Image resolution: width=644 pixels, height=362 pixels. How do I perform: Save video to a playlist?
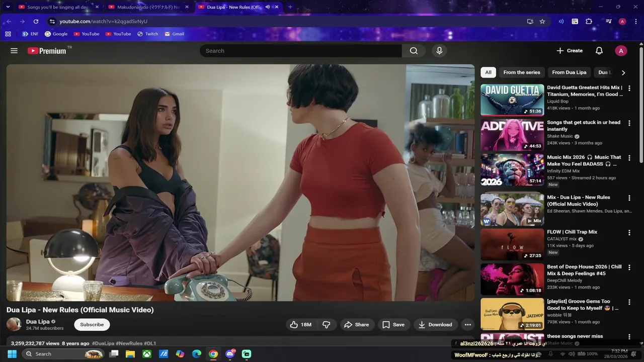point(393,325)
